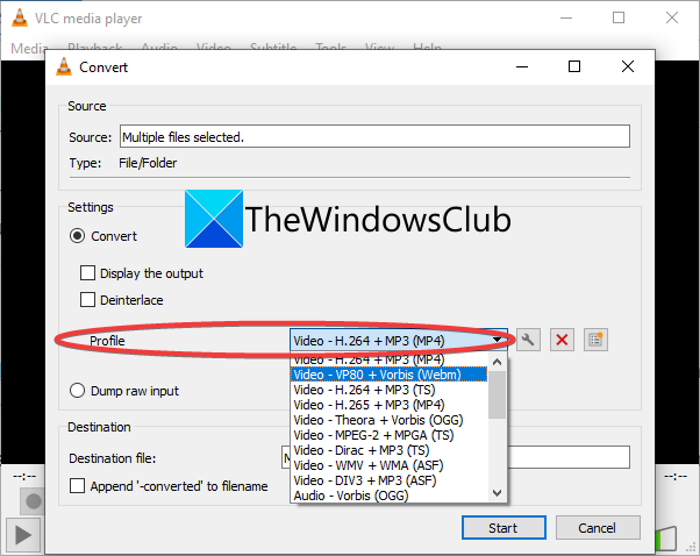Maximize the Convert dialog
The image size is (700, 556).
pos(574,67)
